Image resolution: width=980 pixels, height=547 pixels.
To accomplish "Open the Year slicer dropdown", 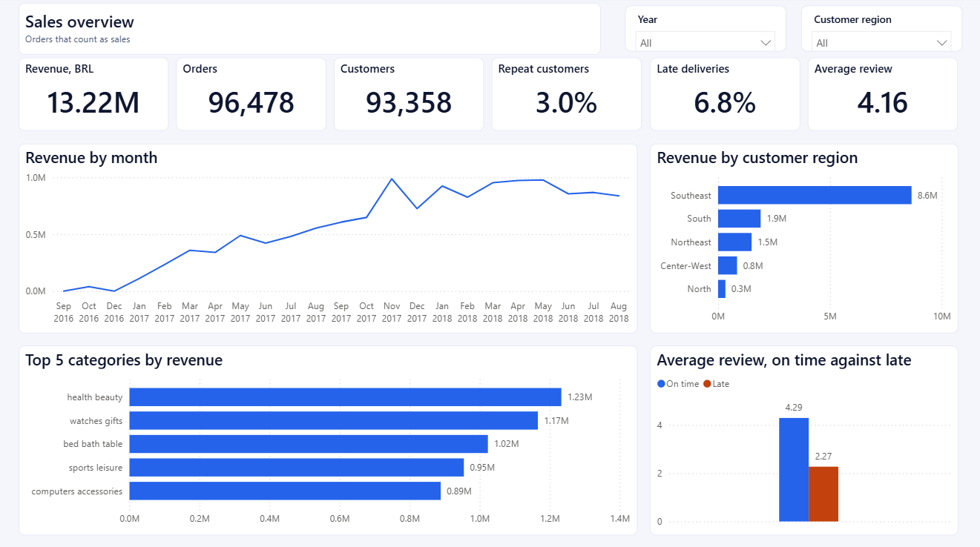I will tap(705, 43).
